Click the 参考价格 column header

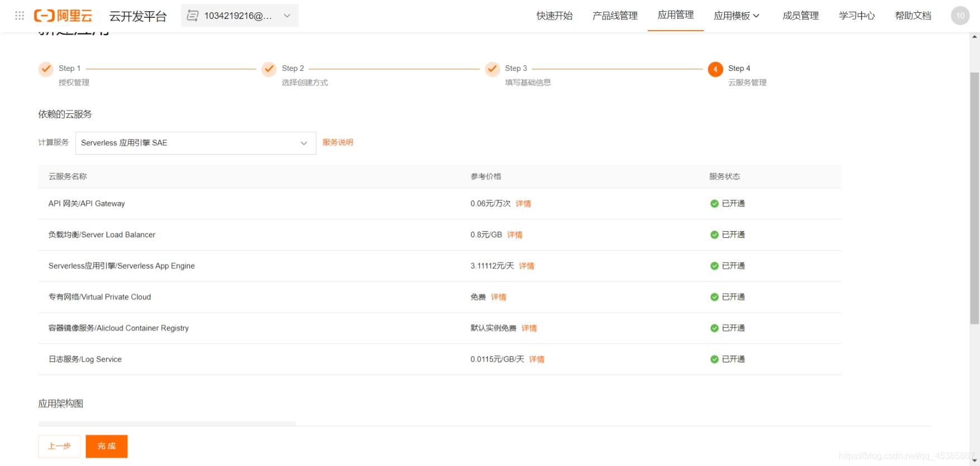pos(486,176)
